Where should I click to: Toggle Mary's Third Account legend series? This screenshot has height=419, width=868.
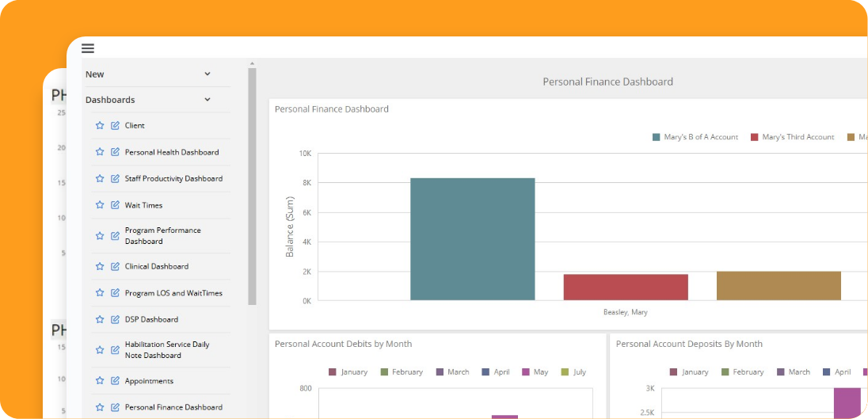tap(792, 137)
